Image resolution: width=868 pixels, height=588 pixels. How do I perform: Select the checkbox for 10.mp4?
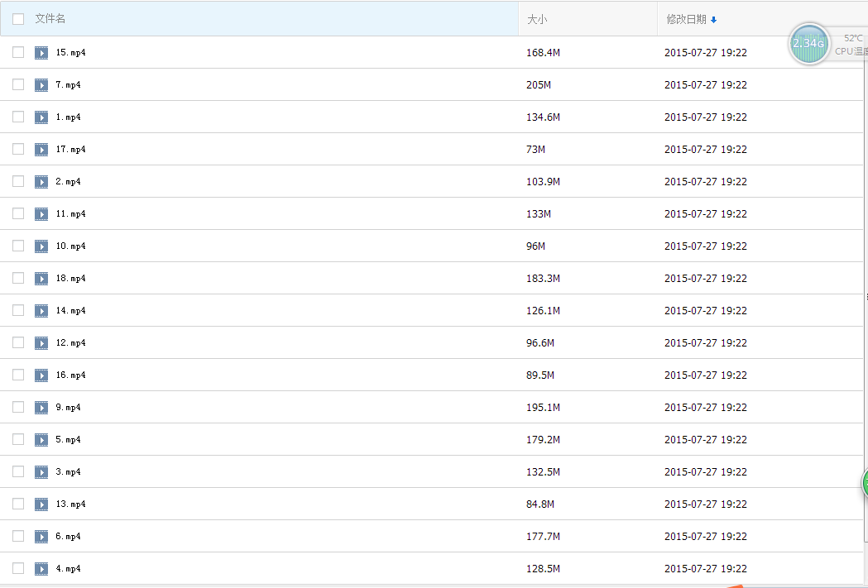point(18,246)
